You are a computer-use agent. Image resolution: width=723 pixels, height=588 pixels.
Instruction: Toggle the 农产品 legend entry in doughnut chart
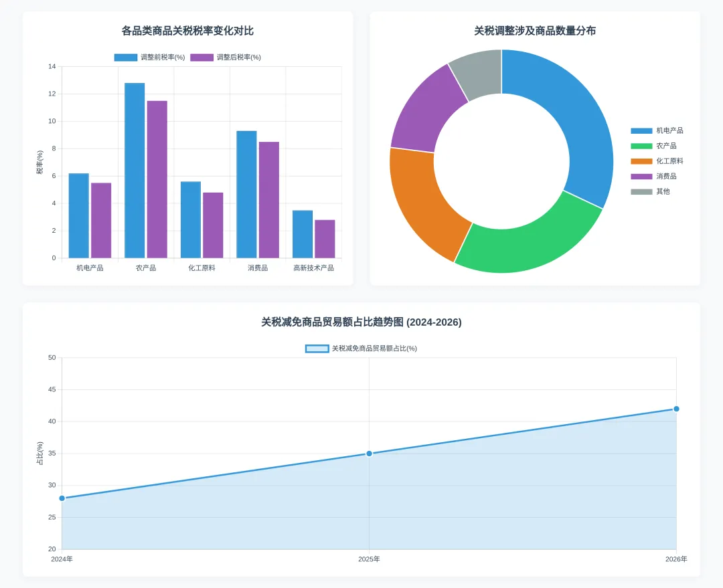(x=653, y=146)
